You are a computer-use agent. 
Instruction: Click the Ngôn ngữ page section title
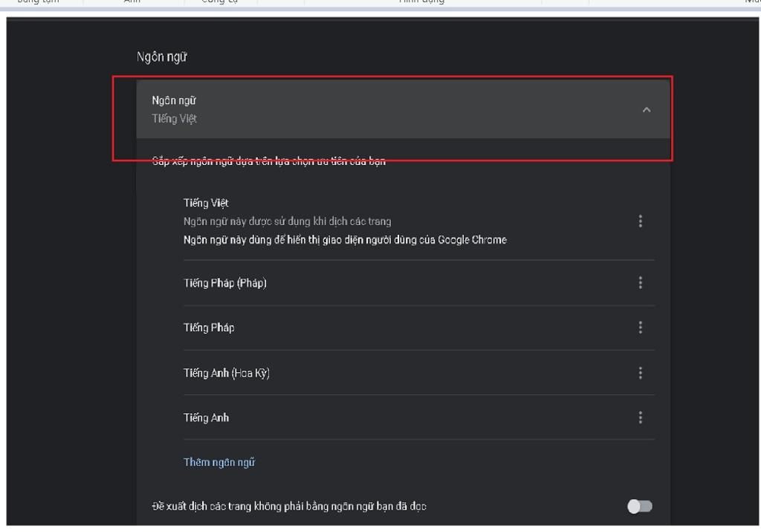coord(162,57)
